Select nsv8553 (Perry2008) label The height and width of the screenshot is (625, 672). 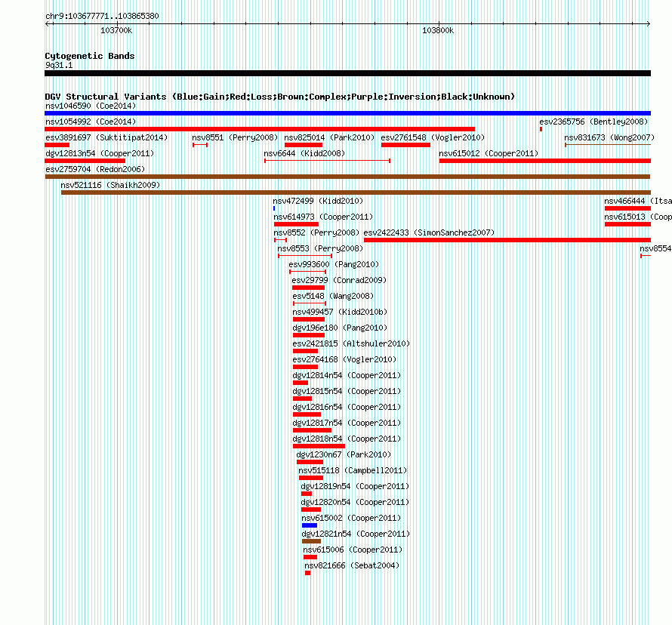320,248
